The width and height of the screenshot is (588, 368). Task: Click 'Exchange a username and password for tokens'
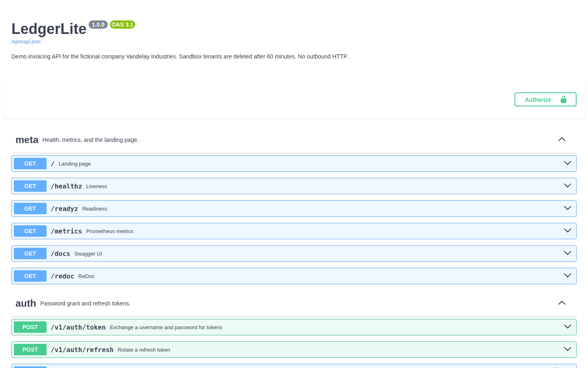tap(166, 328)
